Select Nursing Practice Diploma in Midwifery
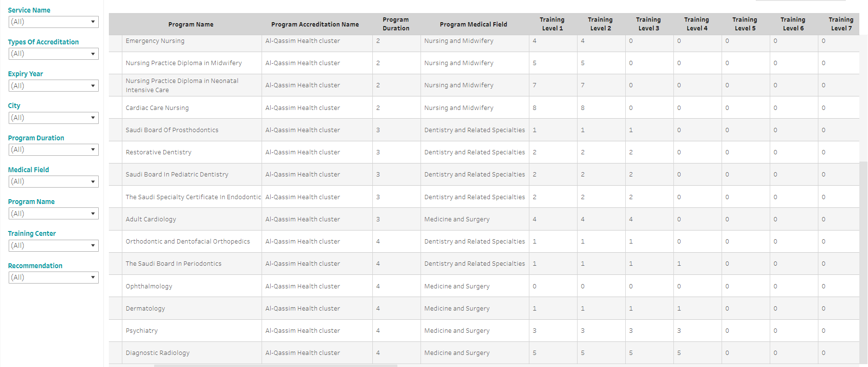The width and height of the screenshot is (868, 367). [x=184, y=63]
